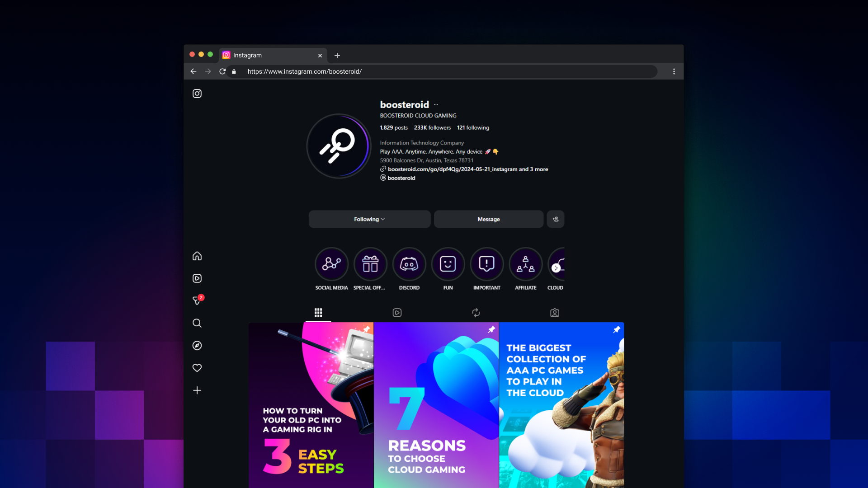This screenshot has height=488, width=868.
Task: Open a new browser tab
Action: (337, 56)
